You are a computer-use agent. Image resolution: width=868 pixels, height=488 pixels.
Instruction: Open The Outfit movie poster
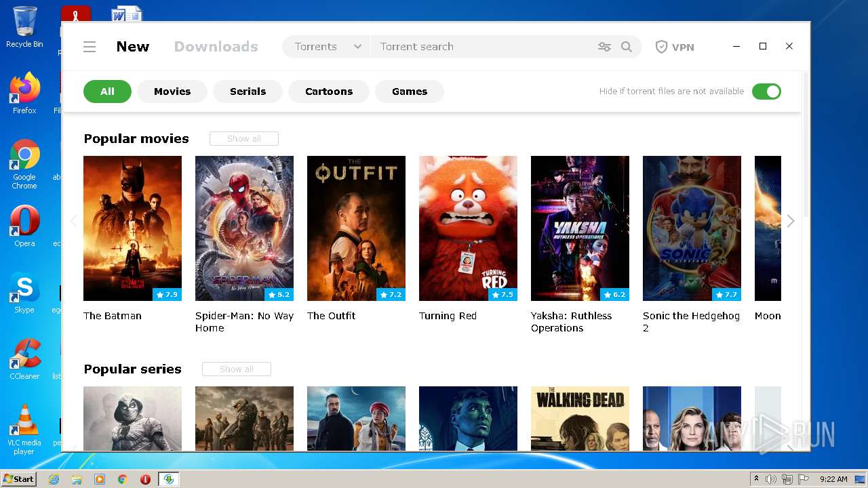pyautogui.click(x=356, y=228)
